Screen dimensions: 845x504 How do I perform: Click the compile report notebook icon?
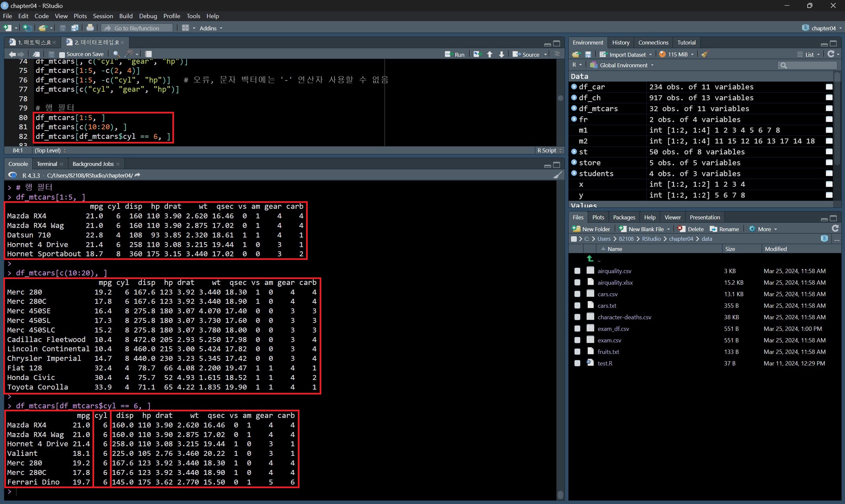click(x=148, y=54)
